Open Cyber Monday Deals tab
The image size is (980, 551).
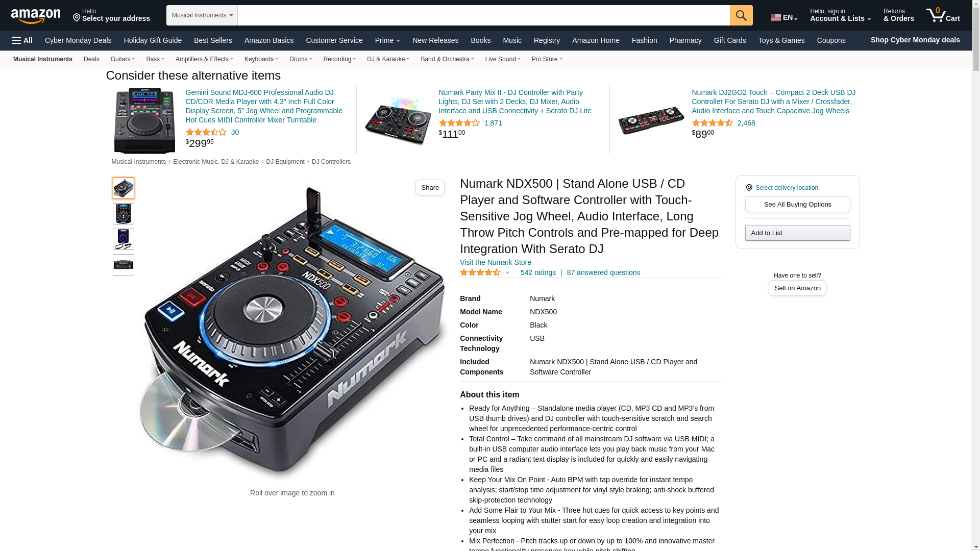[78, 40]
